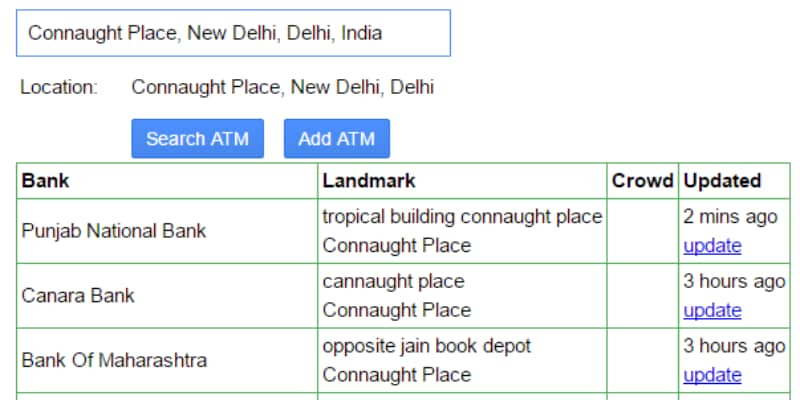Click update link for Canara Bank

tap(712, 310)
